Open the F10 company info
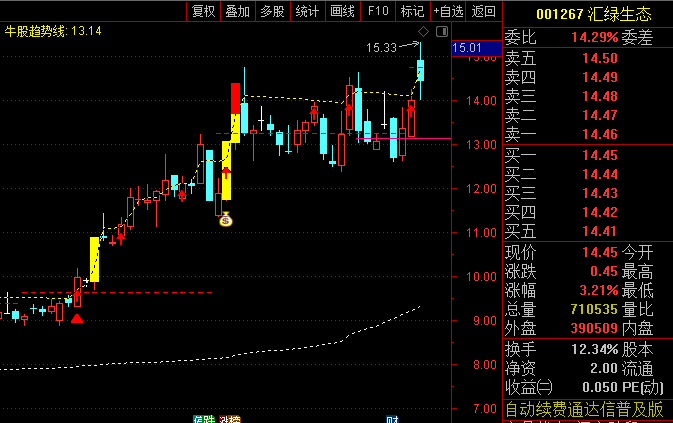The width and height of the screenshot is (673, 423). (x=378, y=11)
